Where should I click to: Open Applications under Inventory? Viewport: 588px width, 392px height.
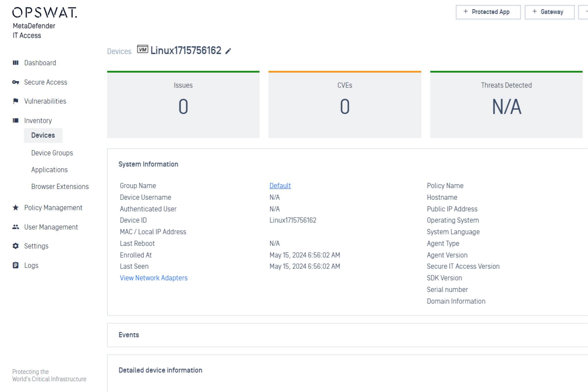[49, 170]
